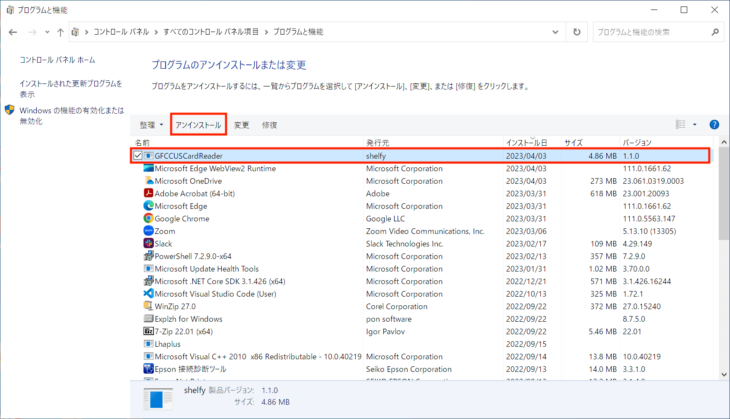Click the コントロール パネル breadcrumb
The width and height of the screenshot is (730, 419).
(122, 32)
